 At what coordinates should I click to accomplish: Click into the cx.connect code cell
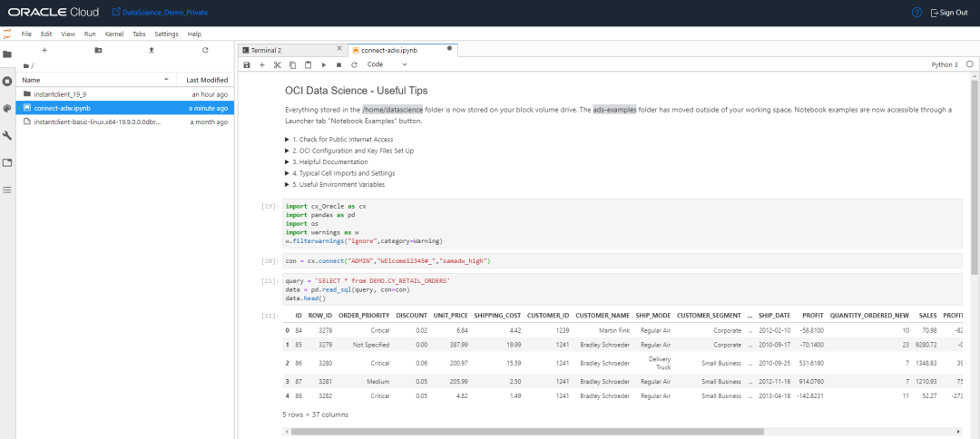622,260
